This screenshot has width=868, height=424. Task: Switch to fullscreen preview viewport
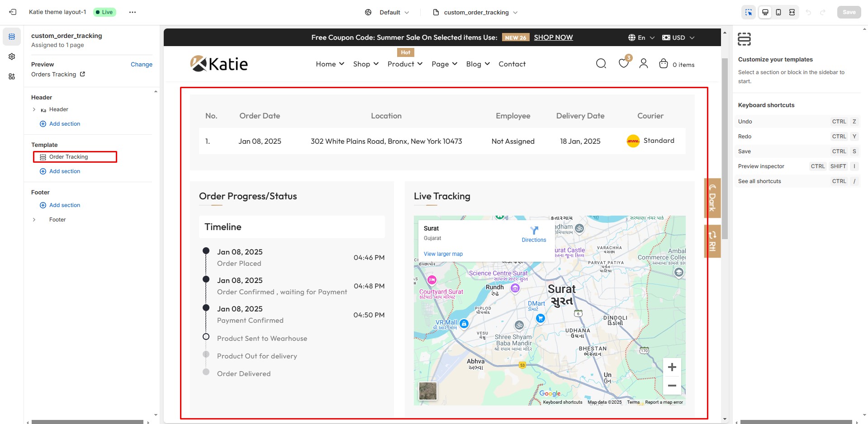click(x=792, y=12)
